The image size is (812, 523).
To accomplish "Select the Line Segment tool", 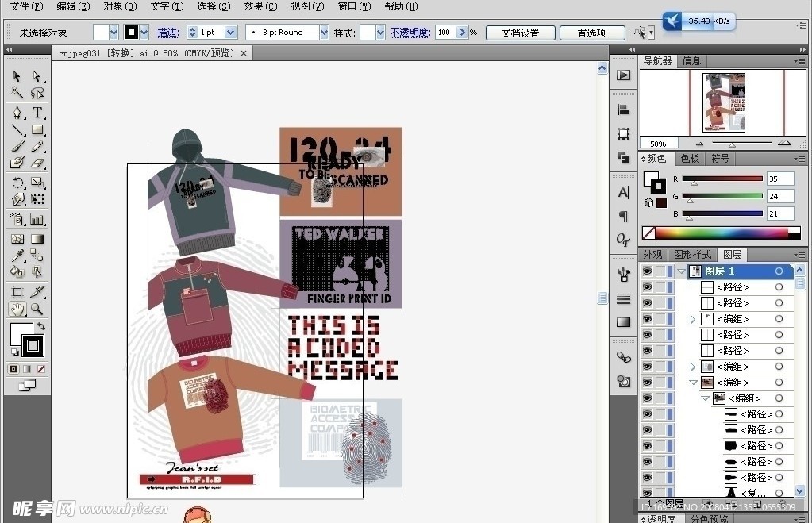I will pyautogui.click(x=17, y=129).
